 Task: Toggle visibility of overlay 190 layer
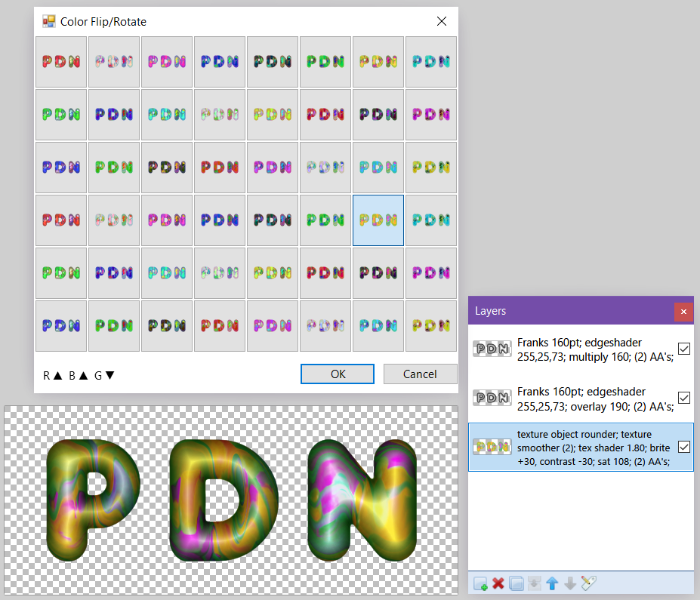[x=684, y=398]
